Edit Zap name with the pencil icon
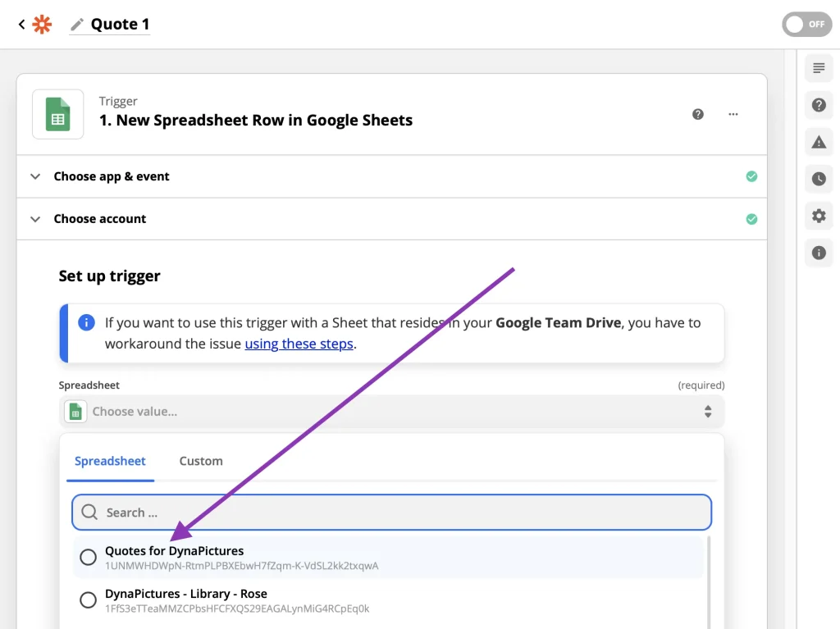840x629 pixels. click(x=77, y=25)
